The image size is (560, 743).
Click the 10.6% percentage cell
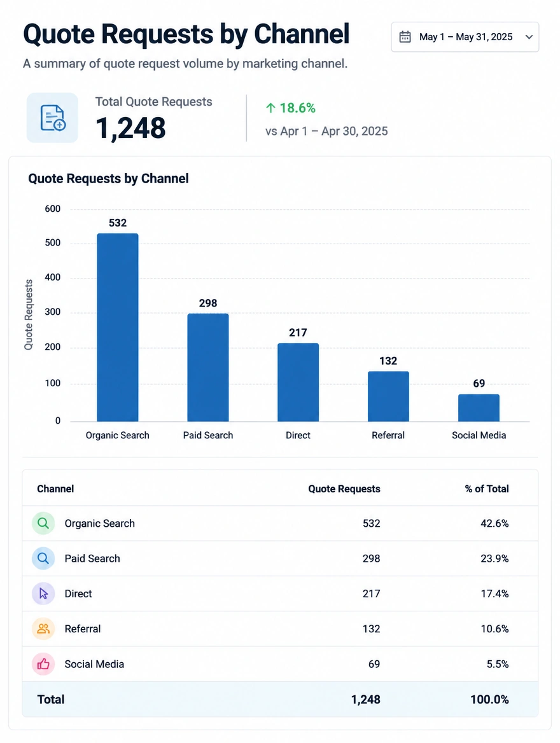(494, 628)
